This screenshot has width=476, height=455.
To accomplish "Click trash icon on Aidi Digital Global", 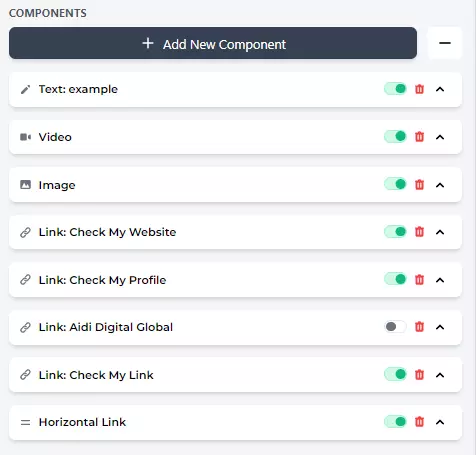I will click(419, 327).
